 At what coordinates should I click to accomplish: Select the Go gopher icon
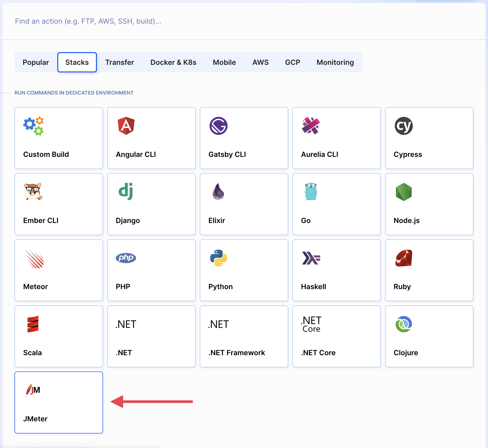coord(311,191)
